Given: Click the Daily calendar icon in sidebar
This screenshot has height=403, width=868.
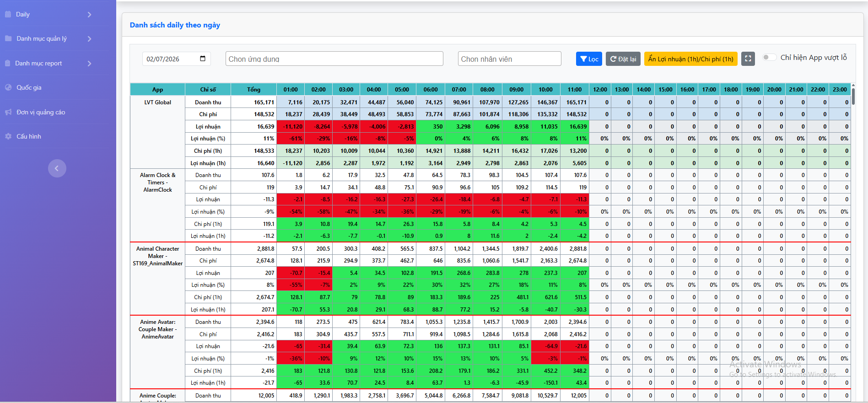Looking at the screenshot, I should 8,14.
